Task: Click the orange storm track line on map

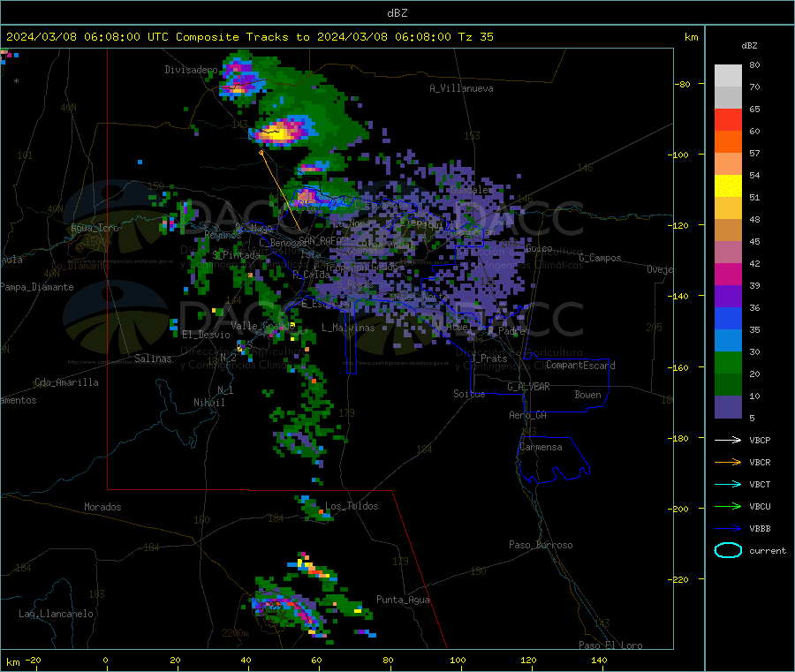Action: tap(280, 191)
